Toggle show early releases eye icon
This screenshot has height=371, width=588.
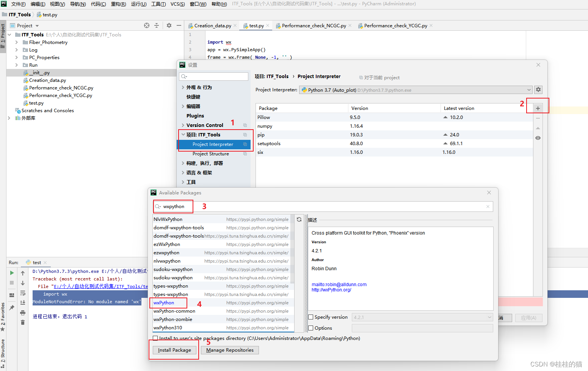tap(538, 138)
